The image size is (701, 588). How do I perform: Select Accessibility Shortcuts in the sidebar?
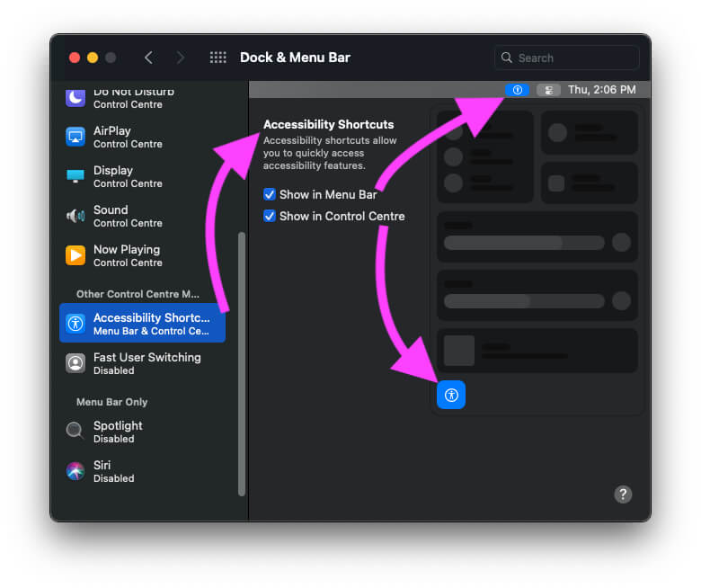click(142, 324)
